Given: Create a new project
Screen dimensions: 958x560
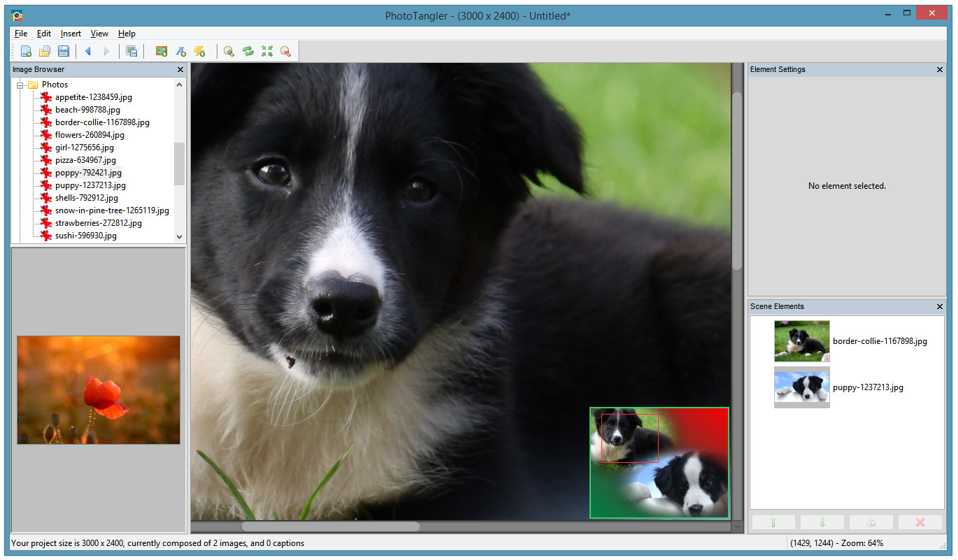Looking at the screenshot, I should click(26, 50).
